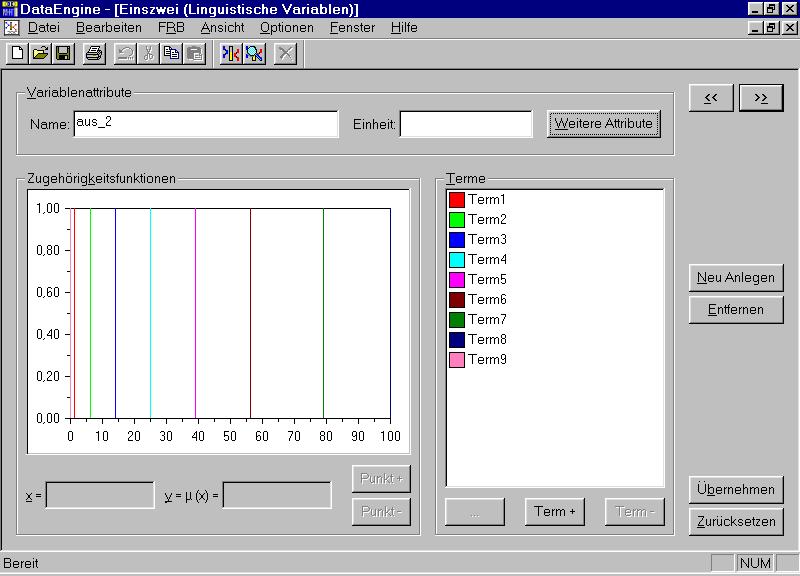Screen dimensions: 800x576
Task: Save using the floppy disk icon
Action: pos(62,53)
